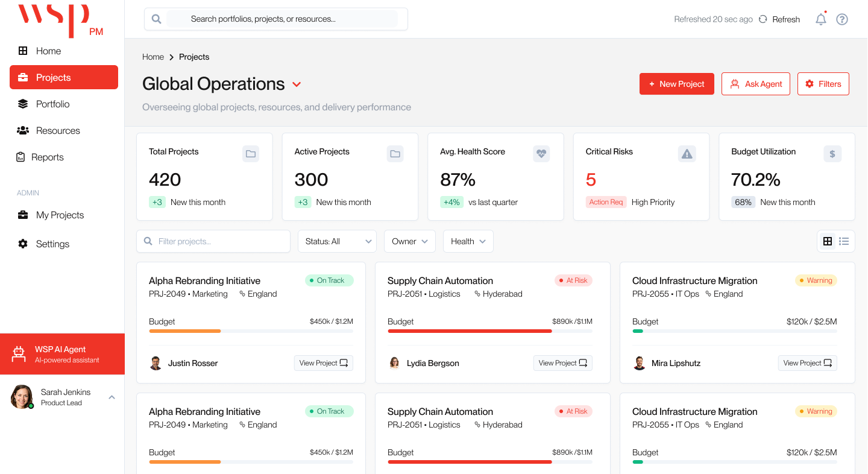Image resolution: width=868 pixels, height=474 pixels.
Task: Click the Budget Utilization dollar icon
Action: (x=832, y=154)
